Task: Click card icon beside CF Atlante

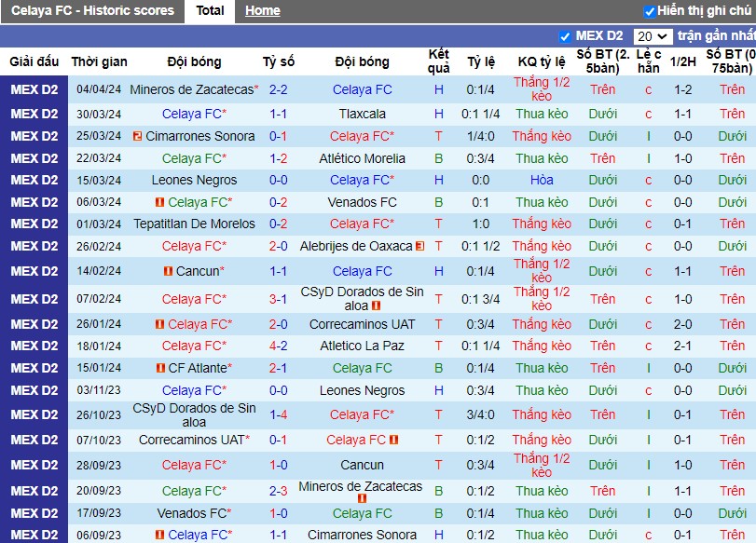Action: (161, 368)
